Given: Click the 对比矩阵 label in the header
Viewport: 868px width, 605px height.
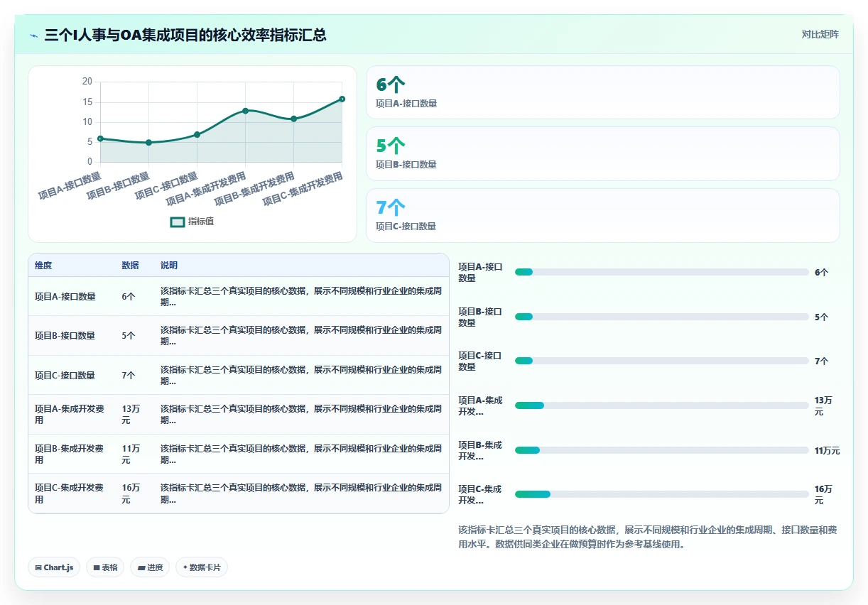Looking at the screenshot, I should (x=820, y=34).
